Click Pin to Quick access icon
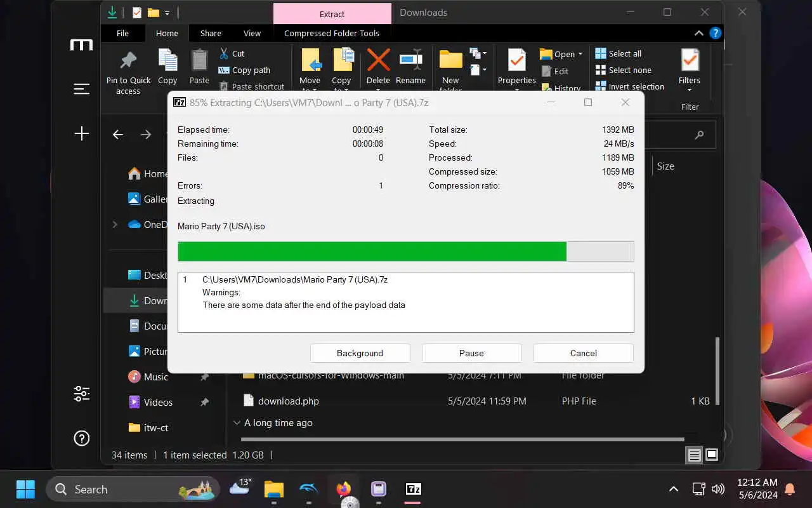Screen dimensions: 812x508 tap(128, 60)
